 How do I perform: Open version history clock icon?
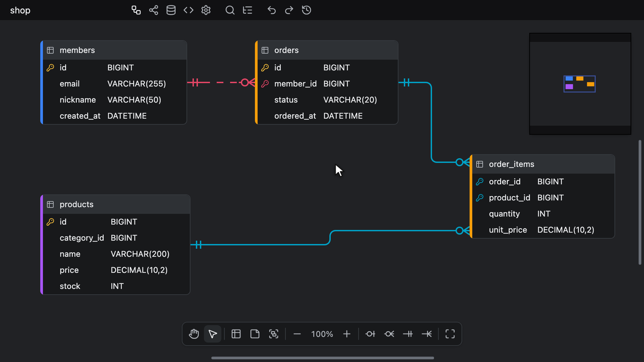[307, 10]
